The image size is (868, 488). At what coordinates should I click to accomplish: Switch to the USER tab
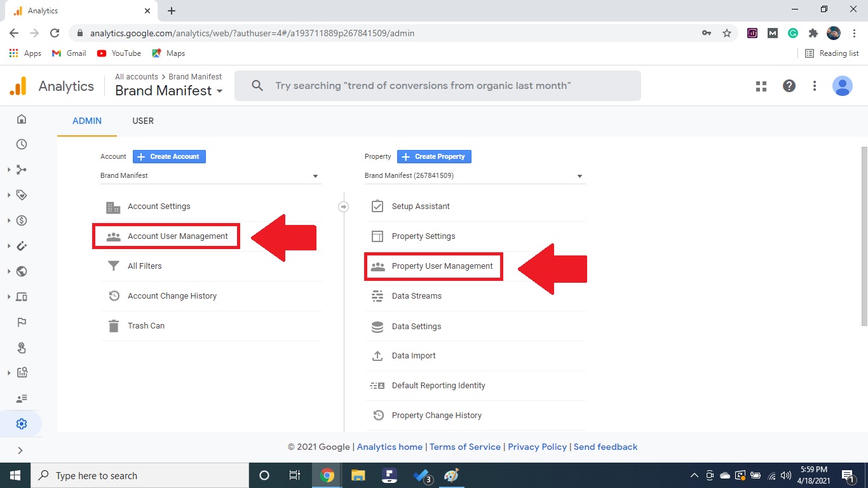click(x=143, y=121)
